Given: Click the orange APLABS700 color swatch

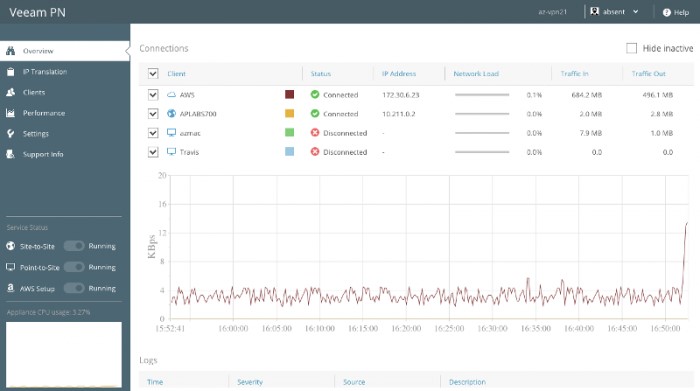Looking at the screenshot, I should [x=289, y=113].
